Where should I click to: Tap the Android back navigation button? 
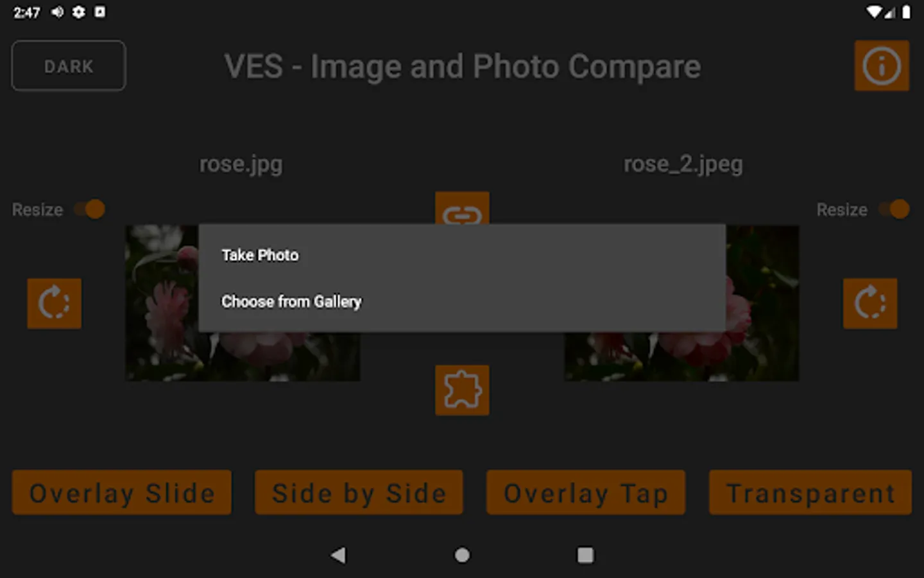tap(338, 555)
